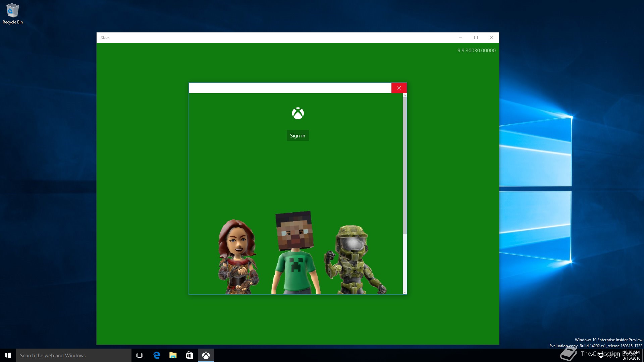Click the taskbar clock showing 3/16/2016
Screen dimensions: 644x362
632,355
